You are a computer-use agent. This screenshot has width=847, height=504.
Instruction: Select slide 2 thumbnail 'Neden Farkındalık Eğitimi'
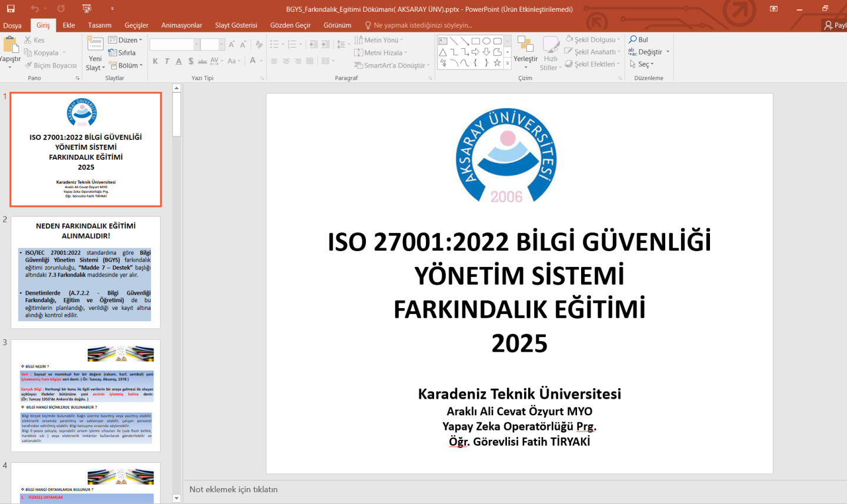pyautogui.click(x=86, y=272)
